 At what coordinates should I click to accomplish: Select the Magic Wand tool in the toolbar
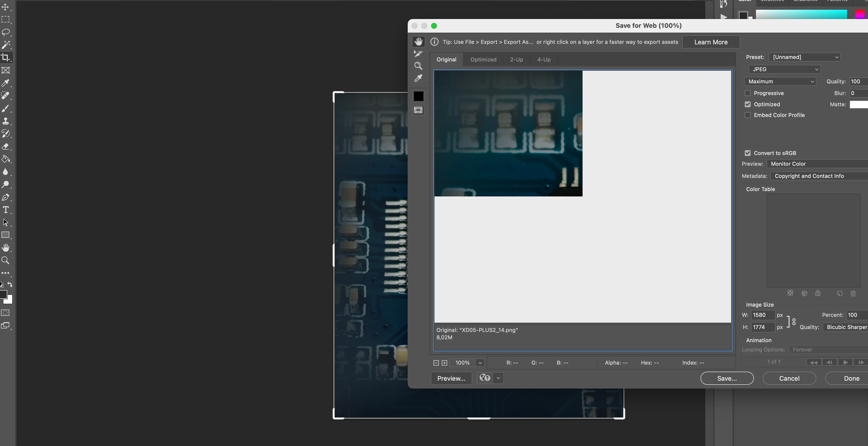click(x=6, y=45)
